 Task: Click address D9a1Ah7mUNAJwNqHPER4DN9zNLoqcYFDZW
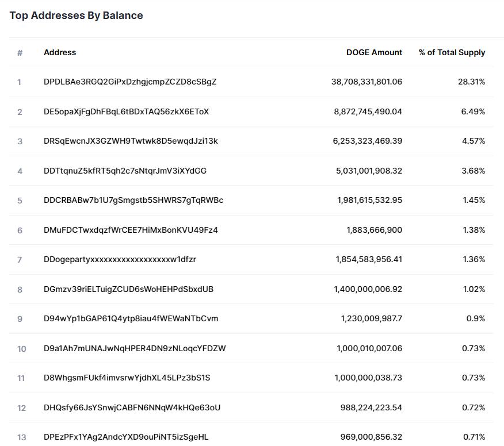point(135,348)
